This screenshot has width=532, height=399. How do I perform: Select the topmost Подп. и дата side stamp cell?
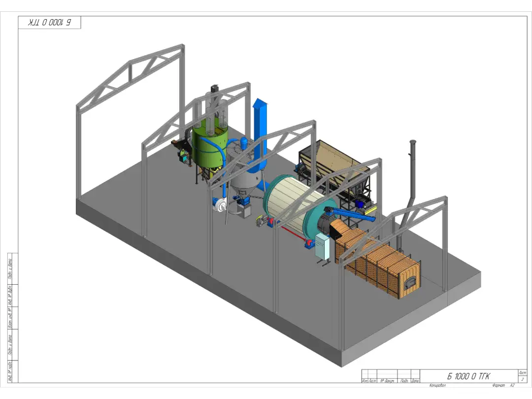click(x=10, y=268)
